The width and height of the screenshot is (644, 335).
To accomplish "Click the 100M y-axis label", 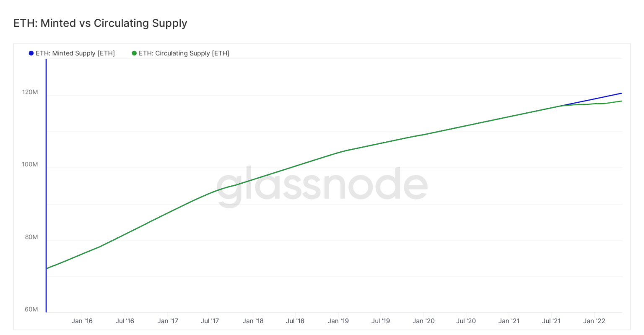I will (x=30, y=164).
